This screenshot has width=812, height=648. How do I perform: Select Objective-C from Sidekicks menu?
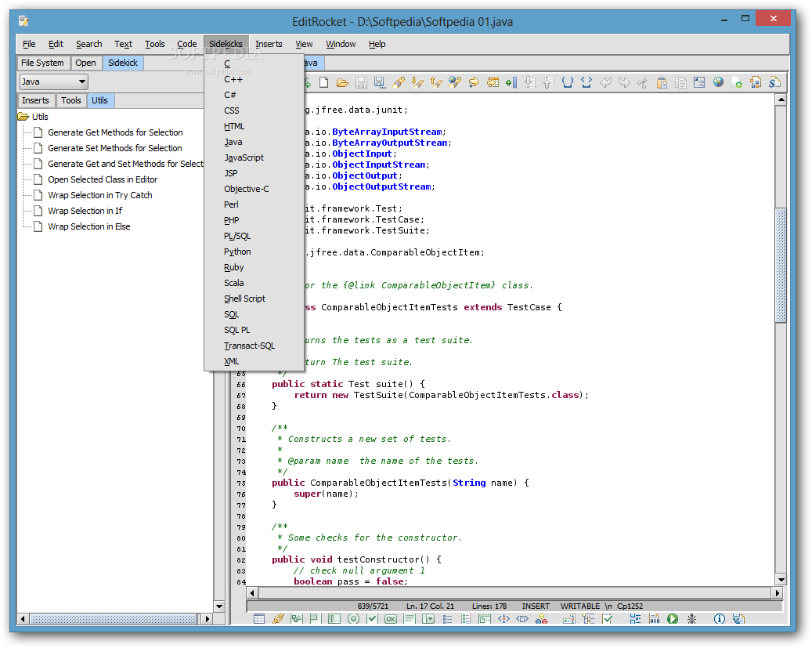254,189
